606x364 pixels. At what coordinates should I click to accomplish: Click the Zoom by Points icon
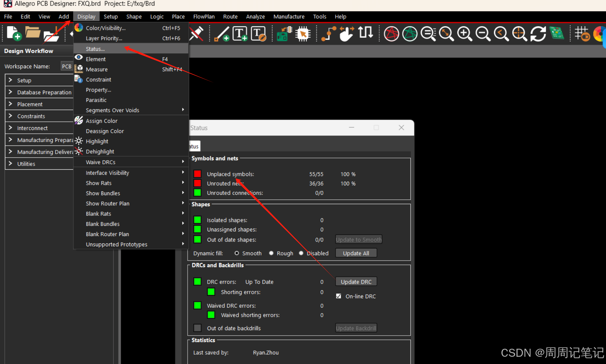[428, 34]
